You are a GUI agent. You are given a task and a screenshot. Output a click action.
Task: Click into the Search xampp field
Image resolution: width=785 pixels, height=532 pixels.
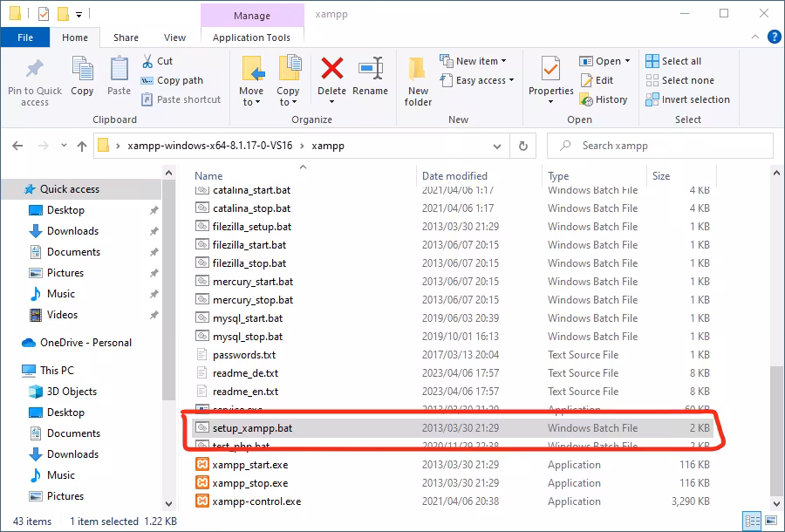[x=660, y=146]
